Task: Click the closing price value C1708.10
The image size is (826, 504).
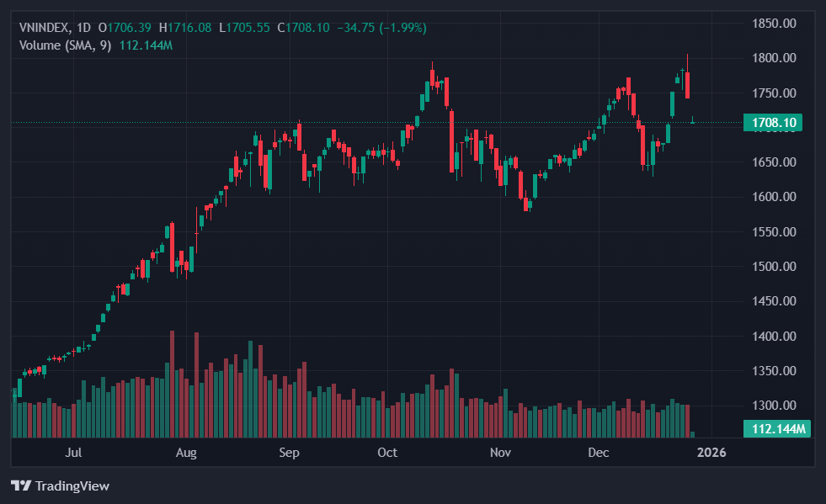Action: 308,28
